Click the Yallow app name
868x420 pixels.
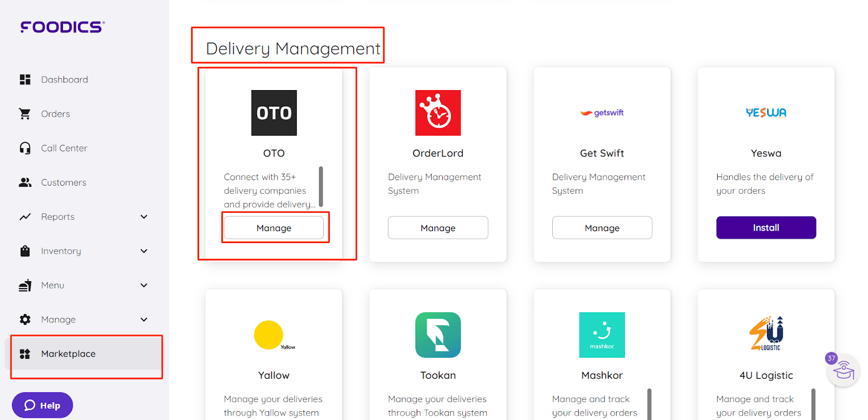274,376
